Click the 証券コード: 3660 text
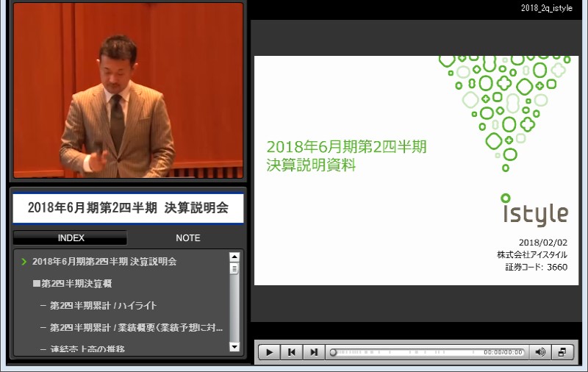Screen dimensions: 588x372 537,267
